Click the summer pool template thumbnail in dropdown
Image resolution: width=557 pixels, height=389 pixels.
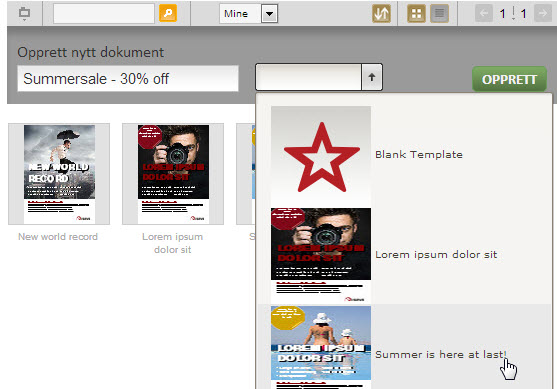[x=321, y=347]
